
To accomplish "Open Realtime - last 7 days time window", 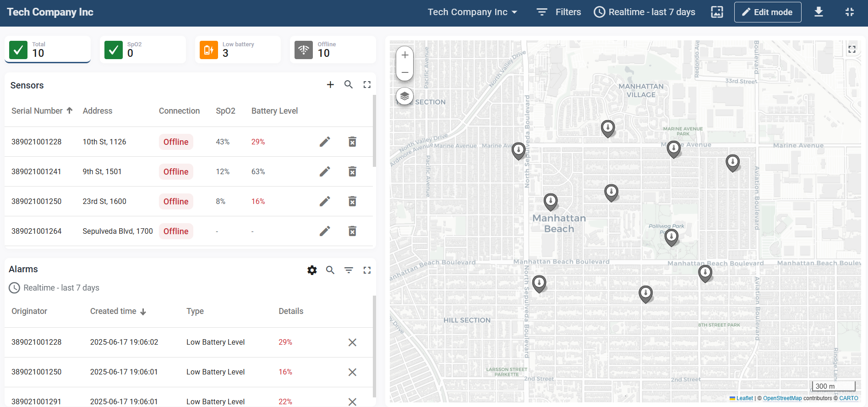I will point(644,12).
